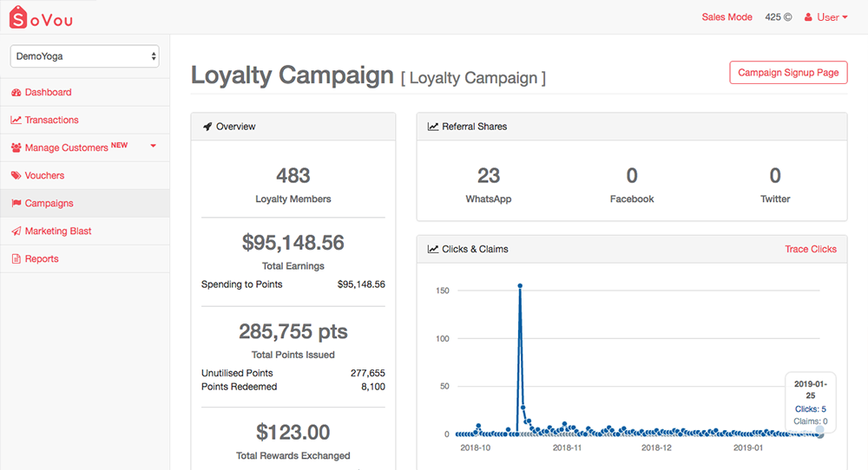This screenshot has width=868, height=470.
Task: Click the Twitter share count
Action: pos(775,176)
